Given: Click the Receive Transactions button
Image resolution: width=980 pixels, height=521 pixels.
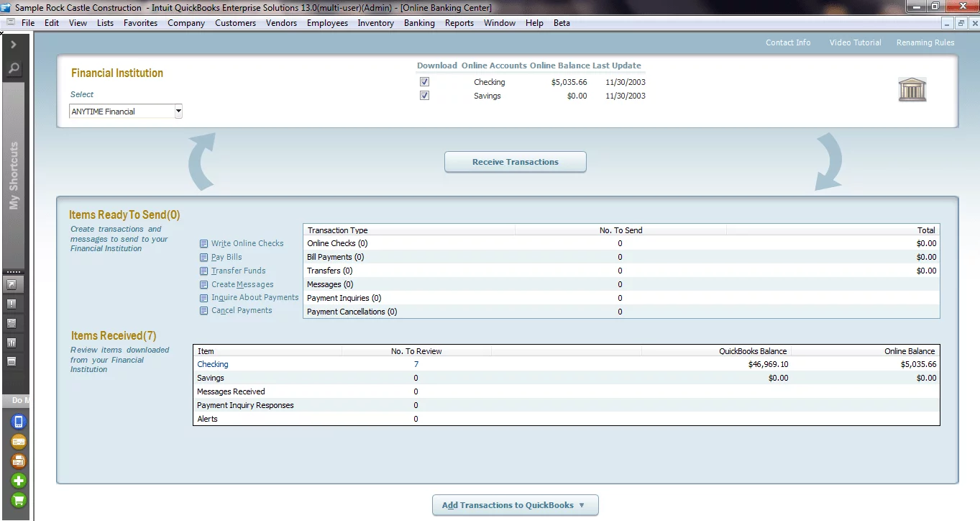Looking at the screenshot, I should click(x=515, y=161).
